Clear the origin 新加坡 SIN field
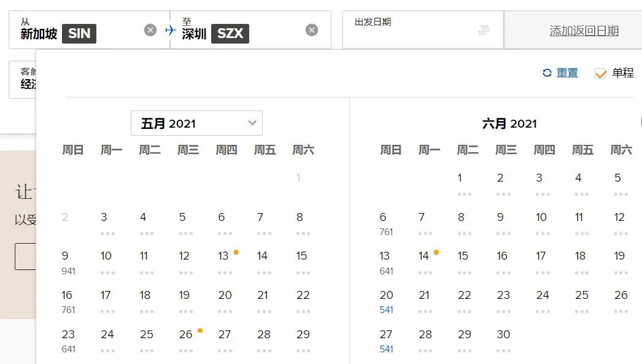Screen dimensions: 642x364 tap(150, 30)
